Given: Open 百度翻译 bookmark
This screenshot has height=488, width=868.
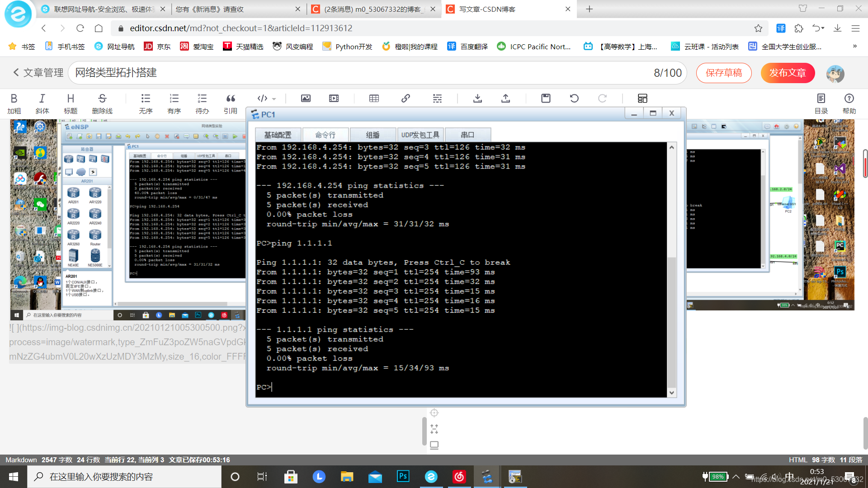Looking at the screenshot, I should point(467,47).
